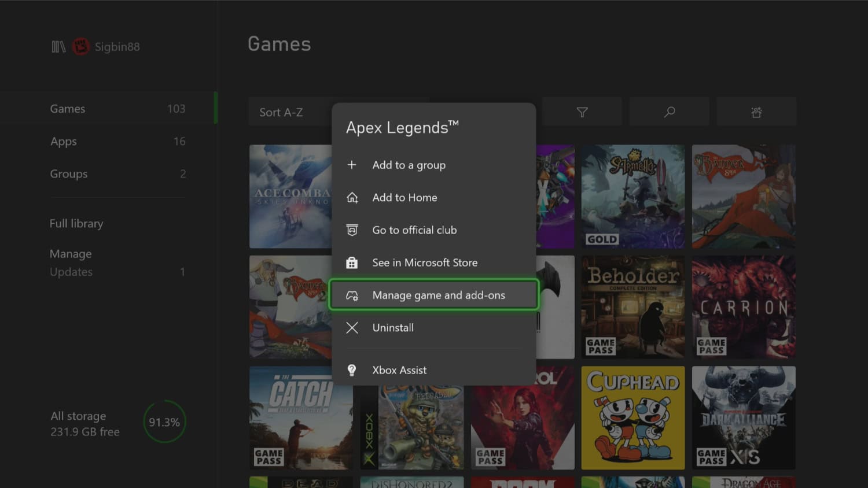Open the search magnifier button
The width and height of the screenshot is (868, 488).
click(x=670, y=112)
